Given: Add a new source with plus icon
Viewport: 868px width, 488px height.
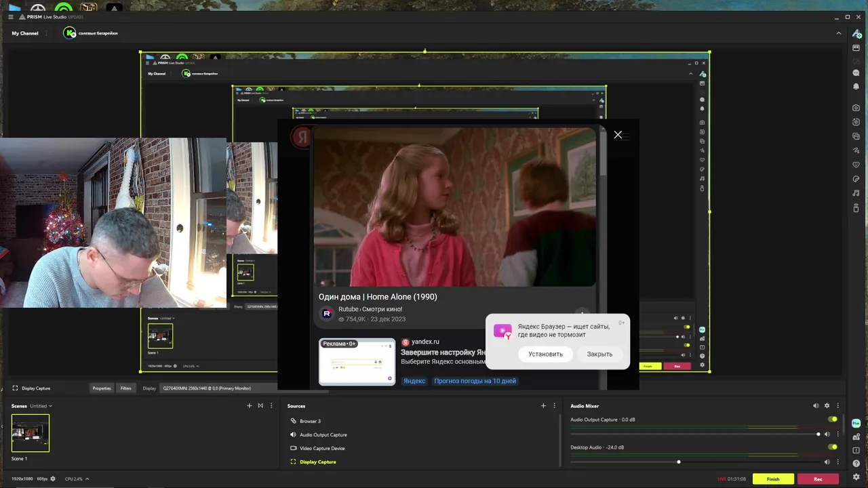Looking at the screenshot, I should pos(543,406).
